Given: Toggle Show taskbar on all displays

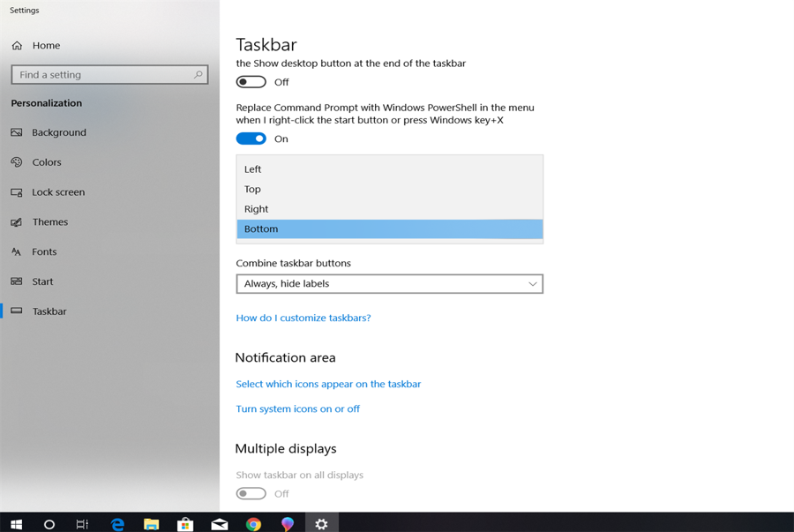Looking at the screenshot, I should click(251, 493).
